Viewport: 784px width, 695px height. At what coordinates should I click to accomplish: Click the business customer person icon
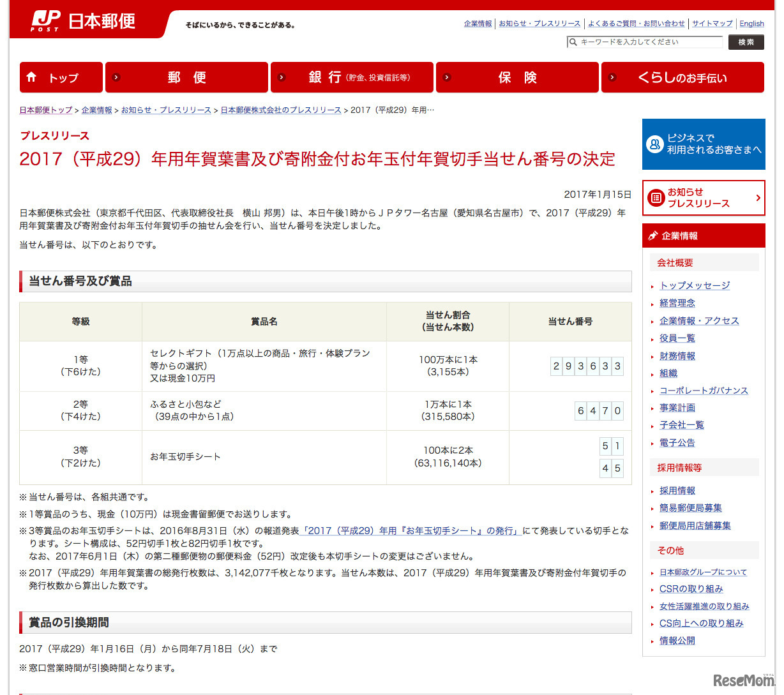coord(654,144)
